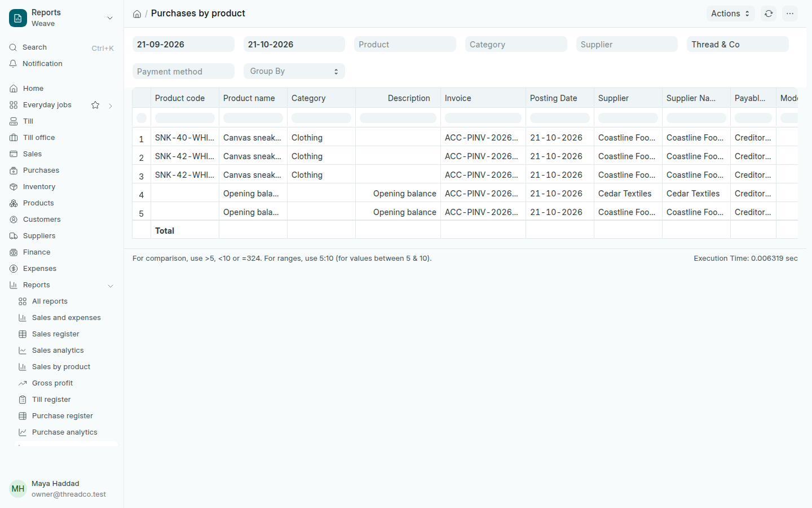812x508 pixels.
Task: Toggle the favorite star next to Everyday jobs
Action: (95, 105)
